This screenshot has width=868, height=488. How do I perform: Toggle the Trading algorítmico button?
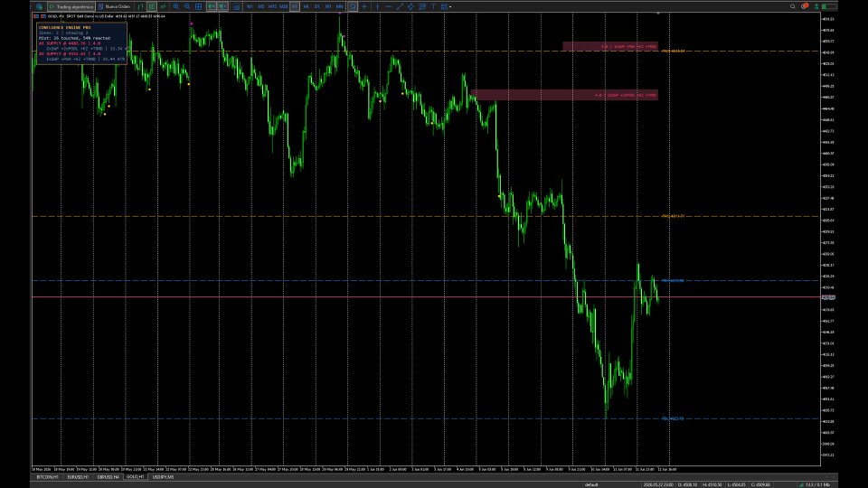click(71, 6)
